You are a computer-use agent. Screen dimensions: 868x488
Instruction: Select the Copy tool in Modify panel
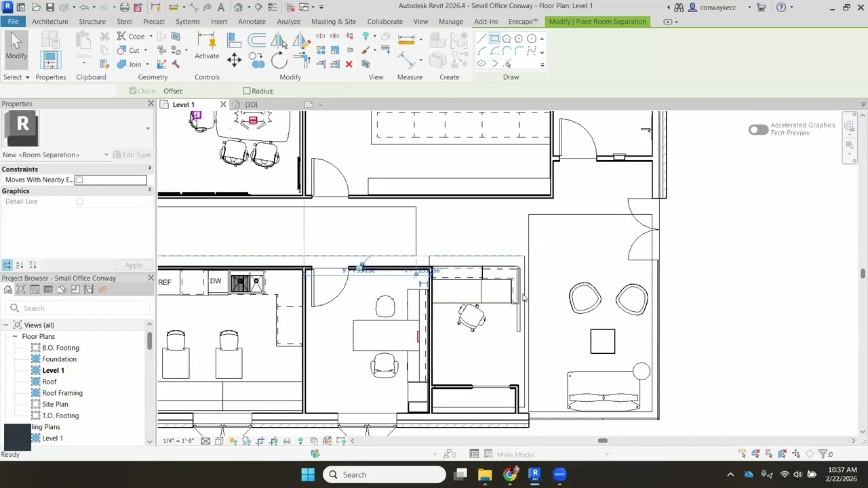coord(258,61)
